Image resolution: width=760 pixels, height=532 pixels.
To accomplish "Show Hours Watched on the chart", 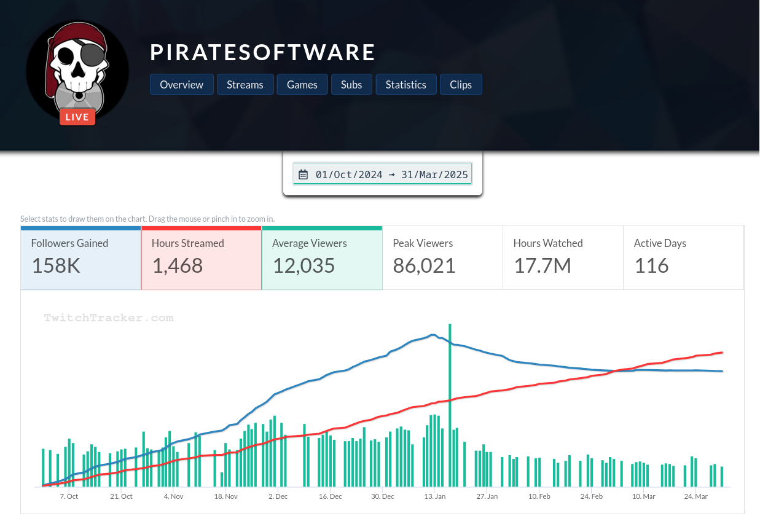I will (x=562, y=257).
